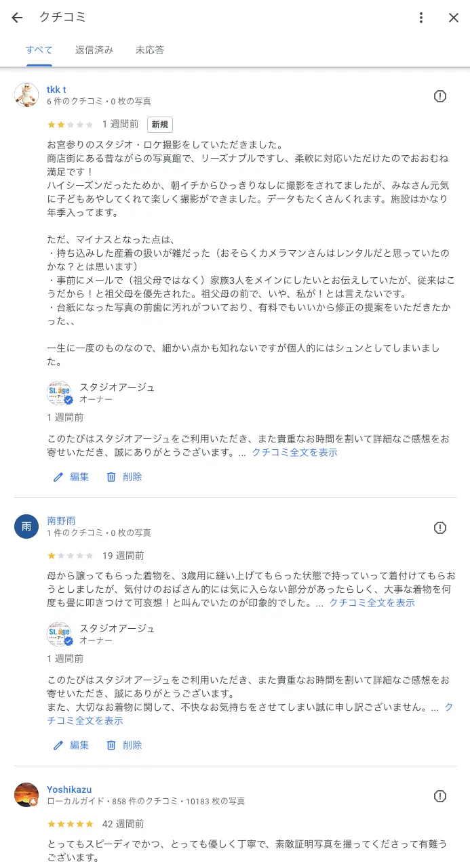Report tkk t's review via the flag icon
This screenshot has height=868, width=470.
[x=440, y=97]
